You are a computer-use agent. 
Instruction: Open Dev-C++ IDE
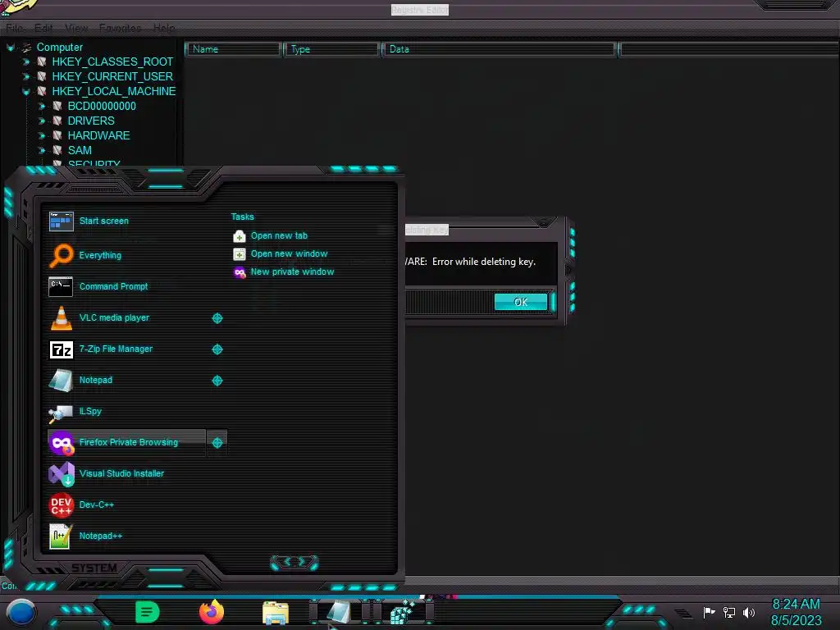[97, 504]
